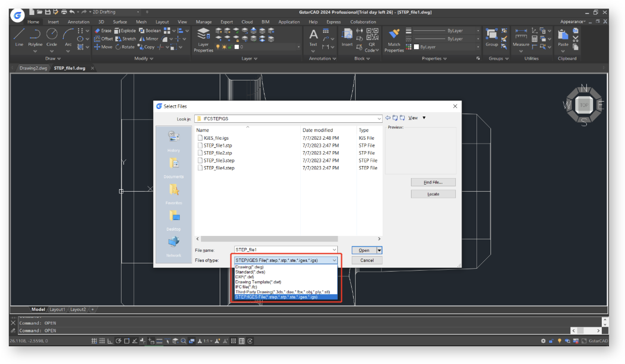Select the Line drawing tool
This screenshot has height=364, width=625.
click(x=19, y=37)
